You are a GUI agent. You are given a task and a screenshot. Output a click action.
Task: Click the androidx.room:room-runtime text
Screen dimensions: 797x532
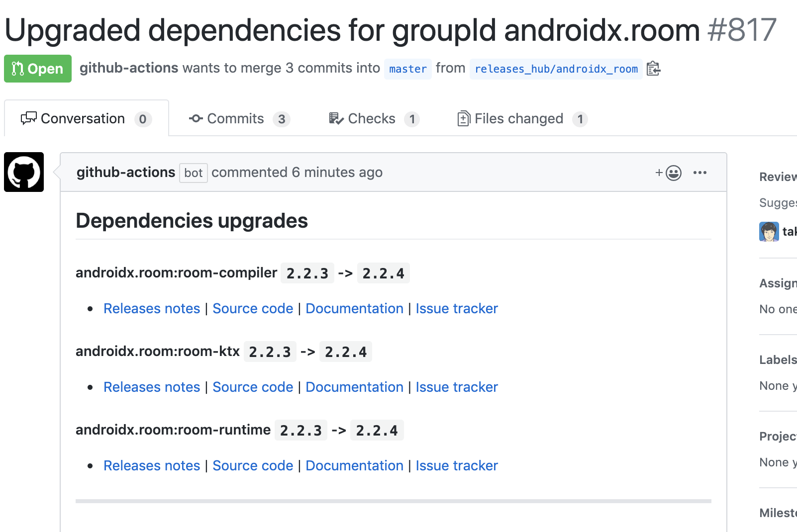click(173, 430)
